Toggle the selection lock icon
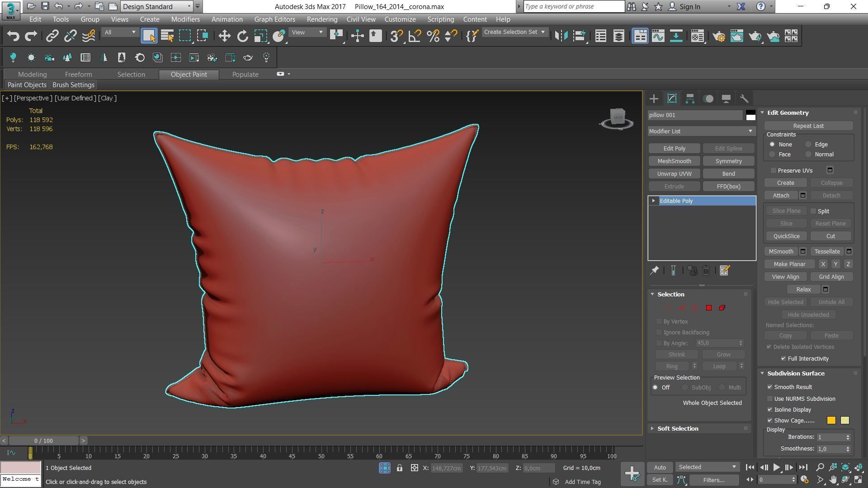This screenshot has height=488, width=868. pos(400,468)
